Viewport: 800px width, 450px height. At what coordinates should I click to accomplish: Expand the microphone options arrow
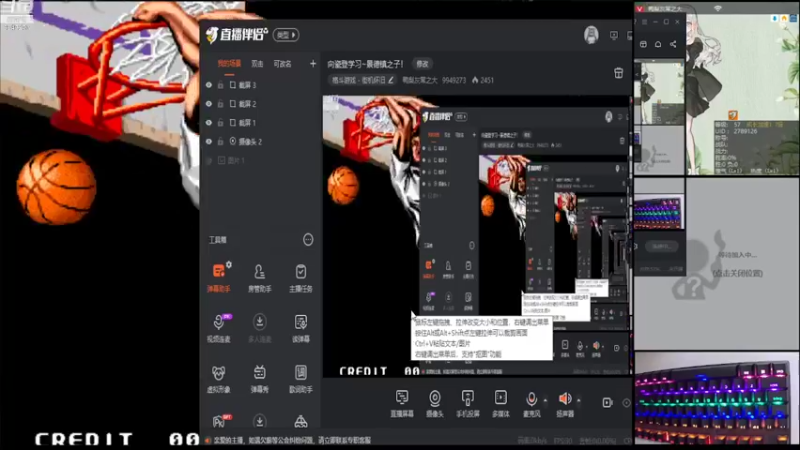tap(545, 400)
